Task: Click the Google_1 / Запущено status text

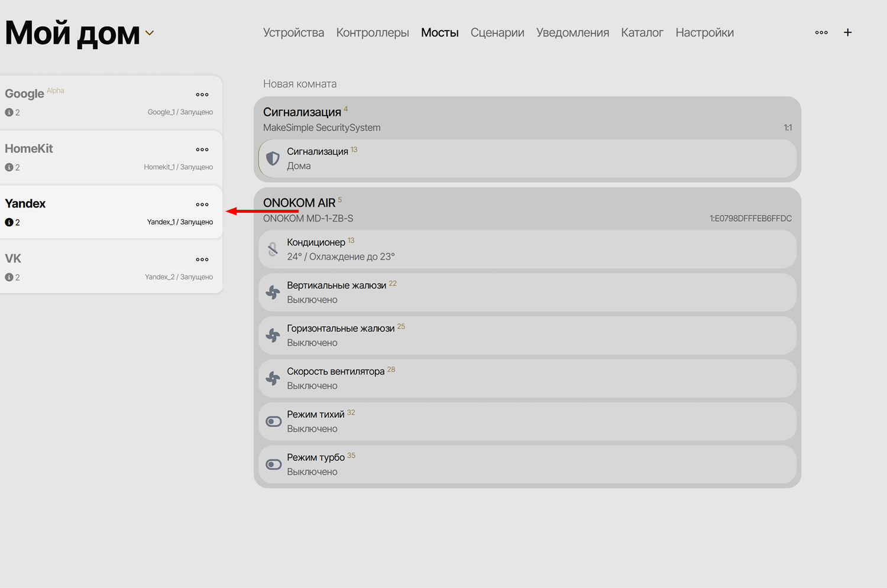Action: click(180, 112)
